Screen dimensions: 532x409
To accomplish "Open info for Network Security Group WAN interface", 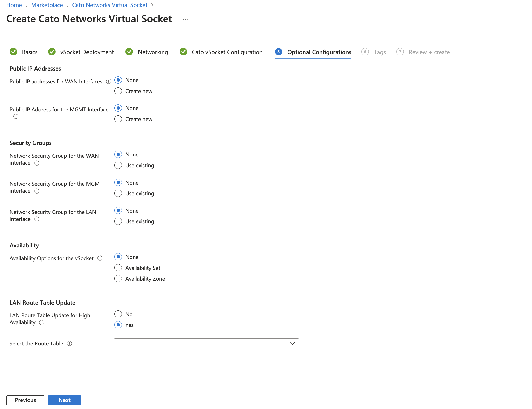I will (37, 163).
